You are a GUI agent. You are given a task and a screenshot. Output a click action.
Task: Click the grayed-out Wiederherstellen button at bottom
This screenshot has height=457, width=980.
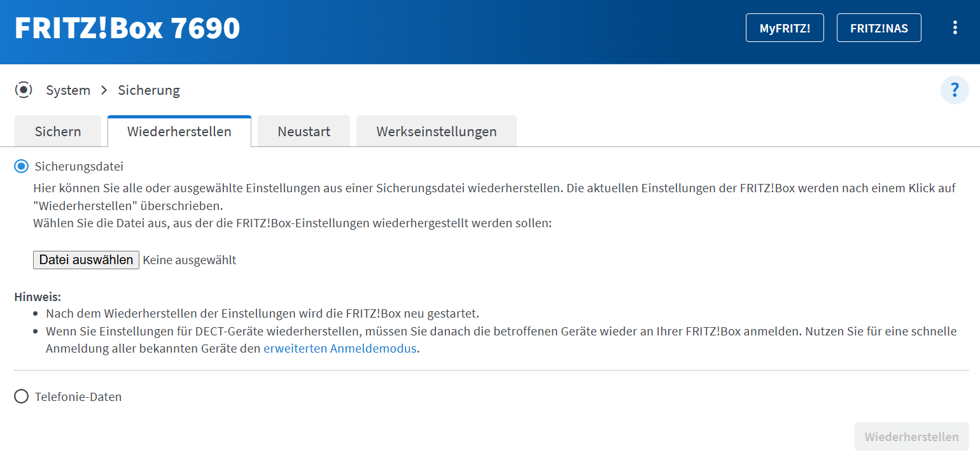pos(911,437)
